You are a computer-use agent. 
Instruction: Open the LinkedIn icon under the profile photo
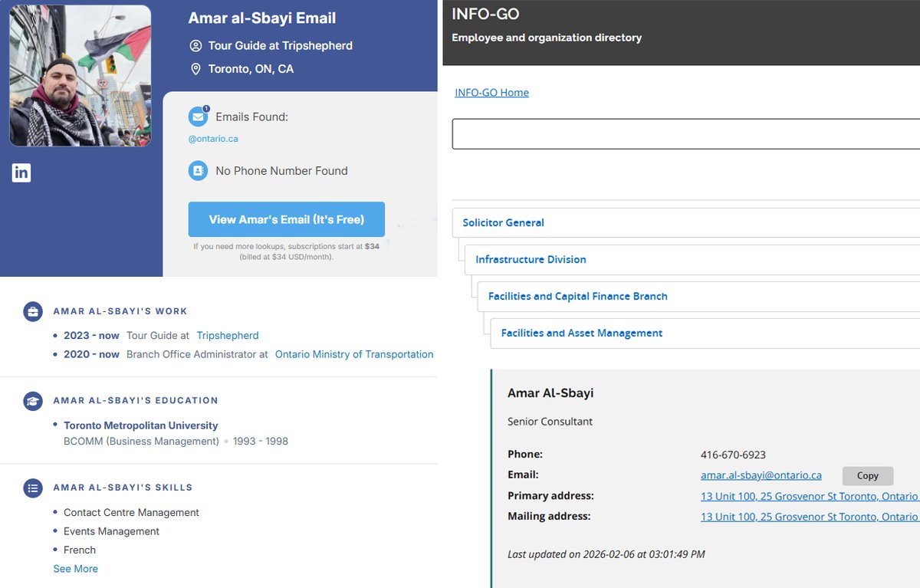click(21, 172)
